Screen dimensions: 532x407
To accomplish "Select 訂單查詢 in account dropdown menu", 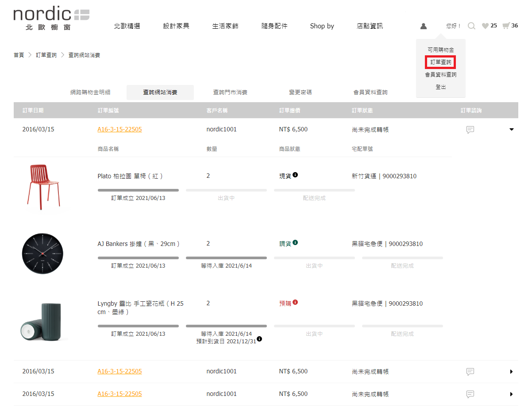I will pyautogui.click(x=441, y=62).
